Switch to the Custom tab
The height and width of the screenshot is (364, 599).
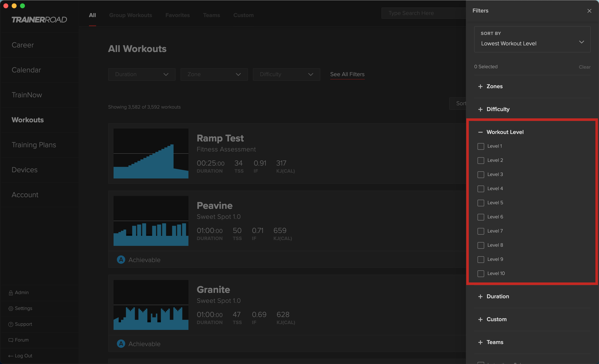coord(243,15)
